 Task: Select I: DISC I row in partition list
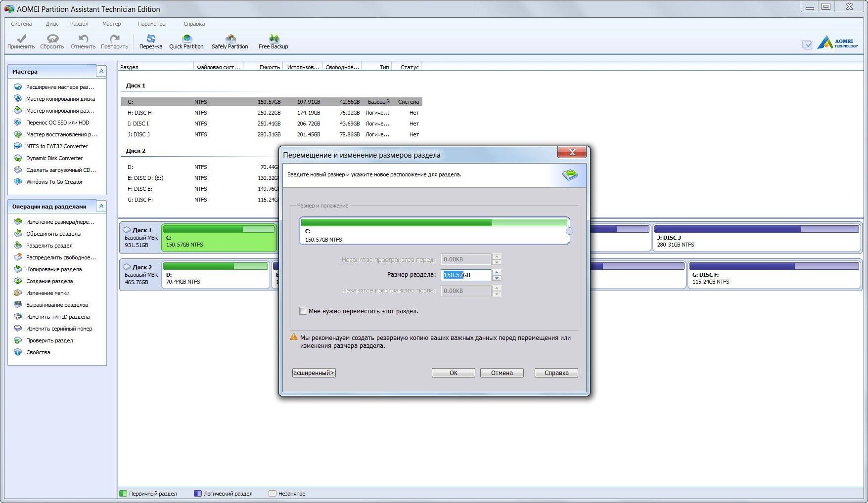click(271, 124)
